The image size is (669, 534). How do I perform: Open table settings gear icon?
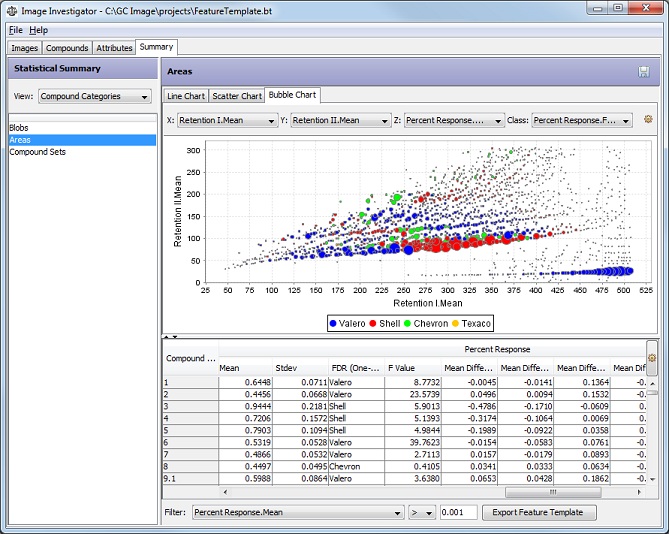click(652, 357)
